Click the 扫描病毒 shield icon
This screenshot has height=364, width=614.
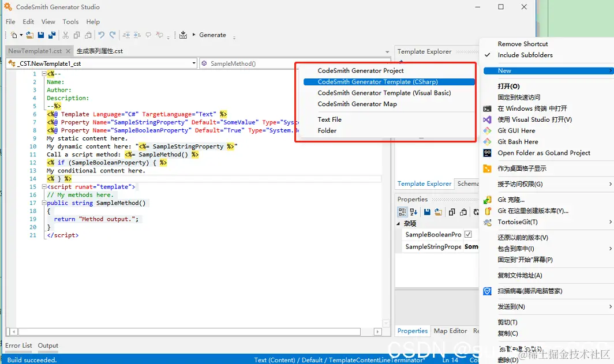point(487,291)
